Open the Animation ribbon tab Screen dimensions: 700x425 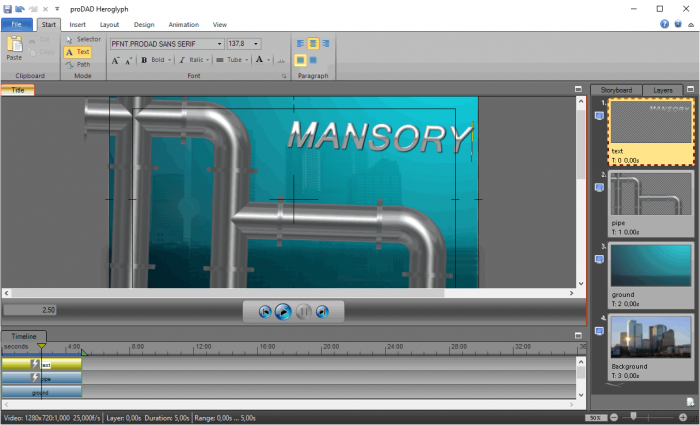183,24
